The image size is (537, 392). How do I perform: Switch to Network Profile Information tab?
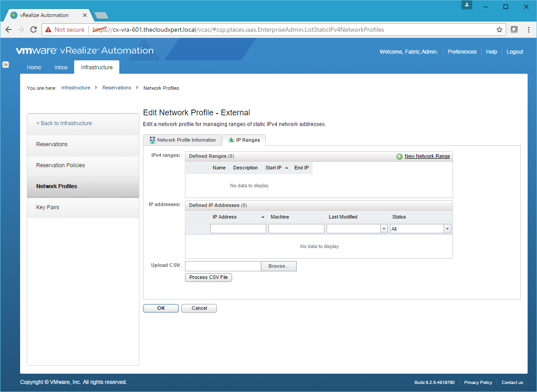click(182, 140)
